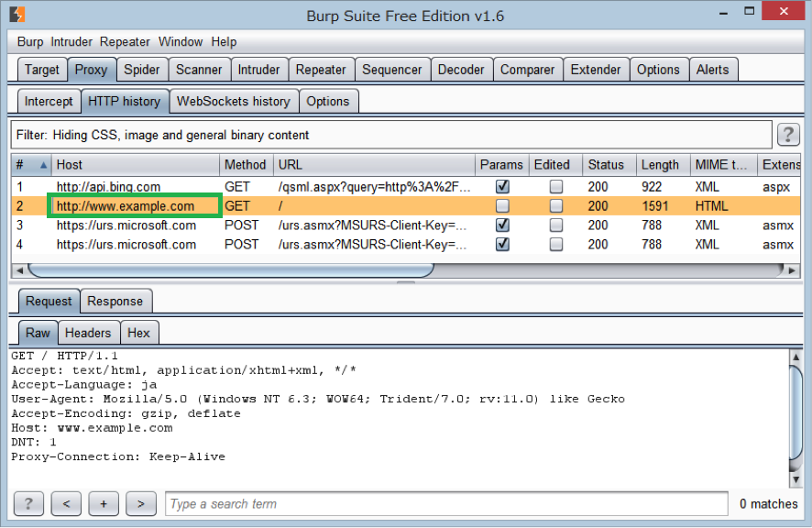The height and width of the screenshot is (528, 812).
Task: Open the Comparer tab
Action: click(x=527, y=70)
